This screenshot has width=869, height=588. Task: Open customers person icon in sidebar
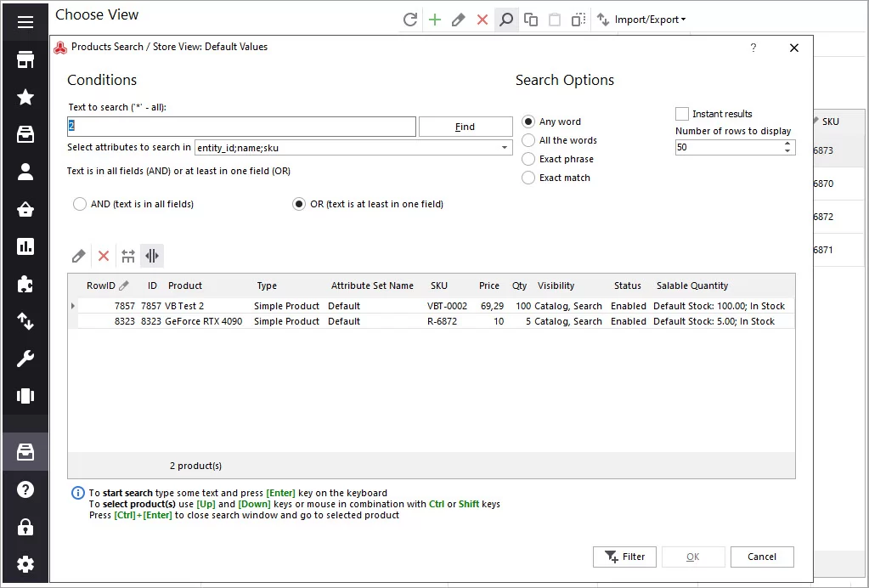pos(25,172)
